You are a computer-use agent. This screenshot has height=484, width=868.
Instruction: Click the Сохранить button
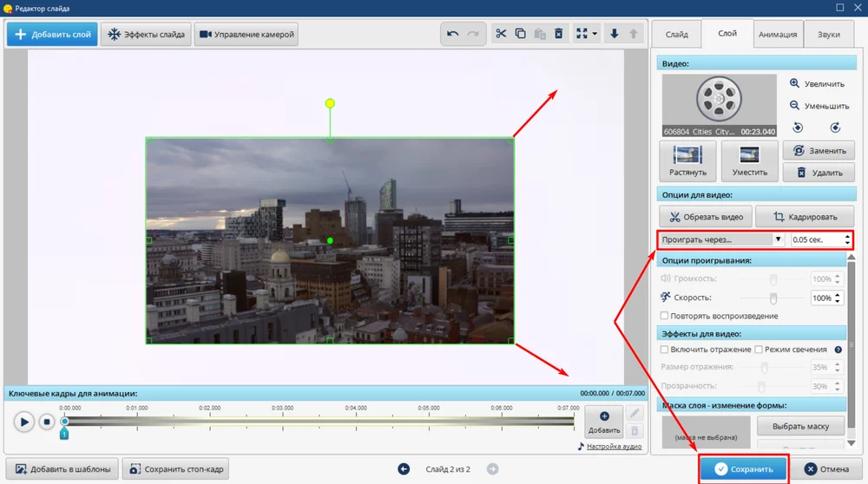click(x=744, y=469)
